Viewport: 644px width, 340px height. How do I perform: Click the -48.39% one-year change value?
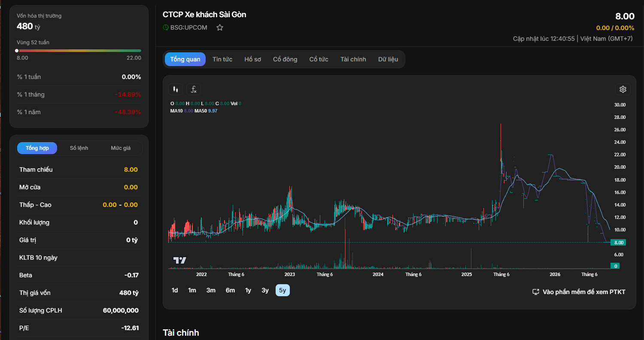pos(128,112)
